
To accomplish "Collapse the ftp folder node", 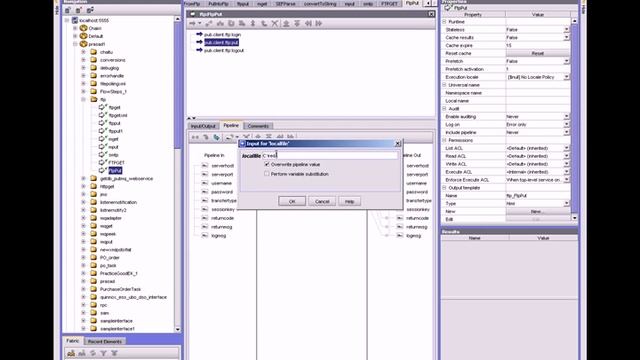I will (84, 99).
